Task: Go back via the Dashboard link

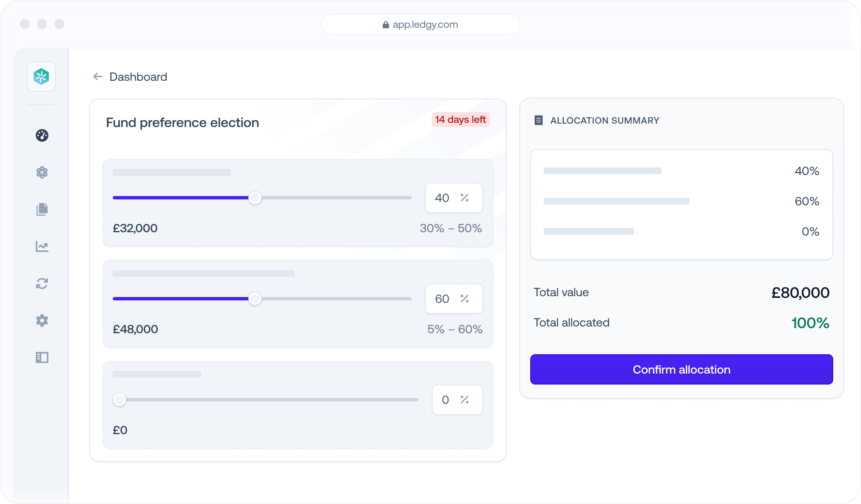Action: 138,77
